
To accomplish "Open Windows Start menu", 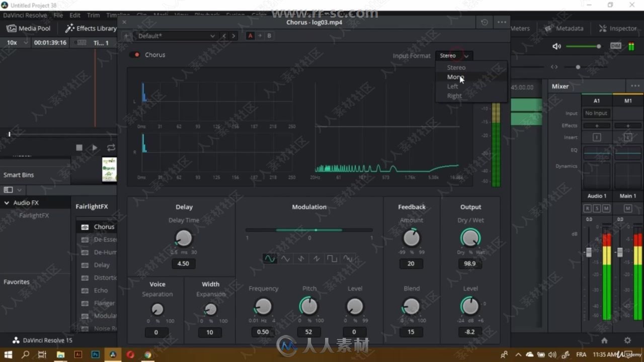I will [x=8, y=354].
